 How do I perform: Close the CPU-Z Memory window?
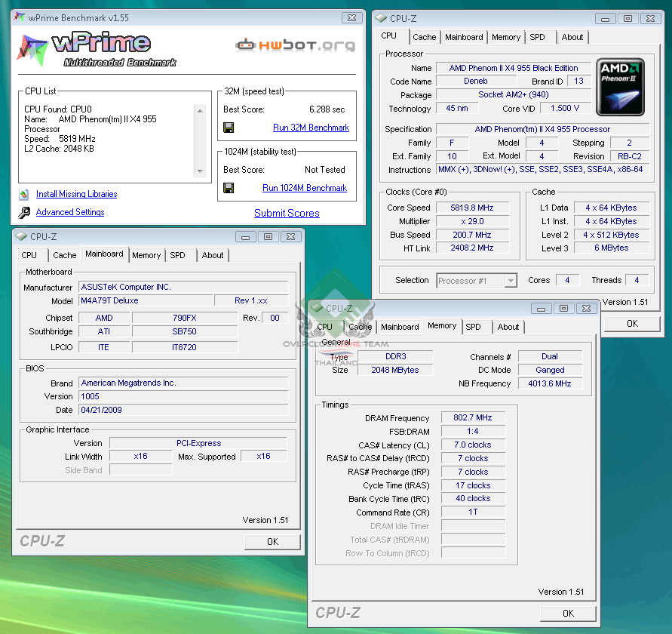coord(587,309)
